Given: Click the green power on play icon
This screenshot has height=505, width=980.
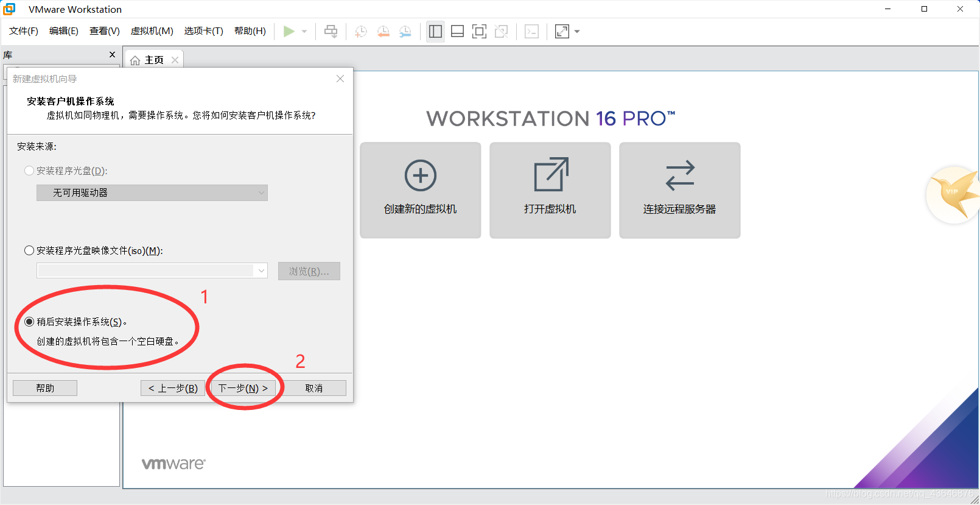Looking at the screenshot, I should point(289,31).
